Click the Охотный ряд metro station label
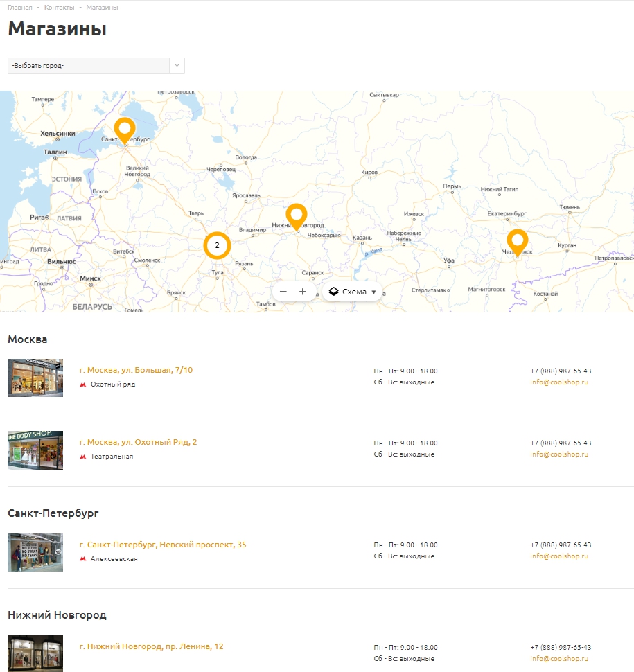The width and height of the screenshot is (634, 672). pos(113,384)
